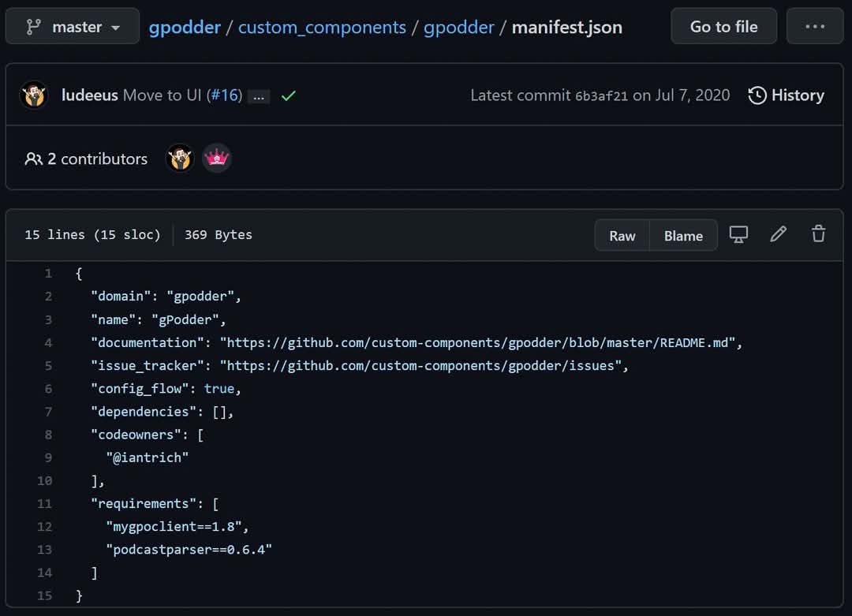Viewport: 852px width, 616px height.
Task: View the file History
Action: tap(787, 95)
